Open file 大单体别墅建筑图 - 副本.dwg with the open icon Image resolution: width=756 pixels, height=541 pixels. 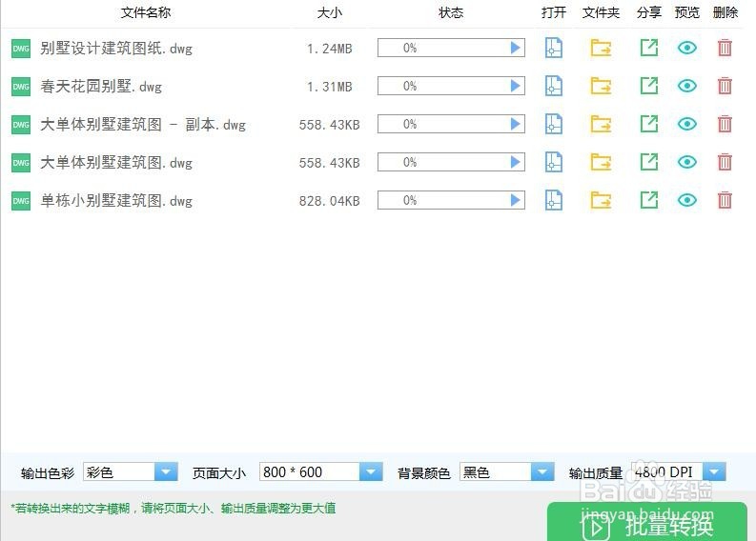pyautogui.click(x=554, y=124)
